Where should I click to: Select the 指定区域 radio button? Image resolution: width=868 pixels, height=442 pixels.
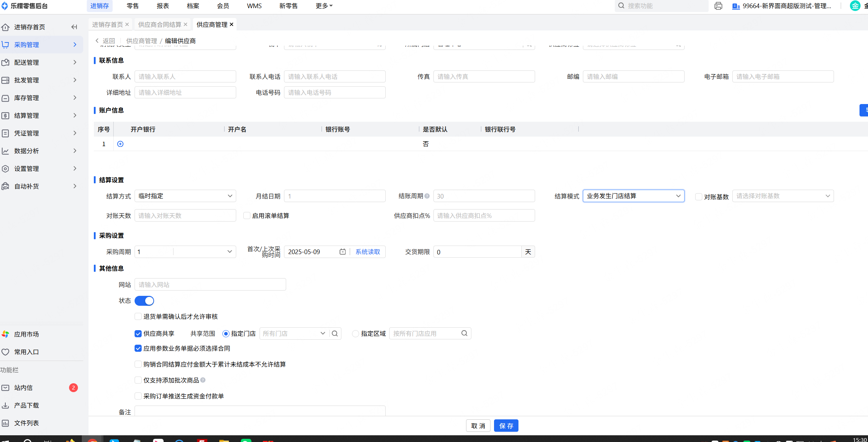(x=355, y=334)
